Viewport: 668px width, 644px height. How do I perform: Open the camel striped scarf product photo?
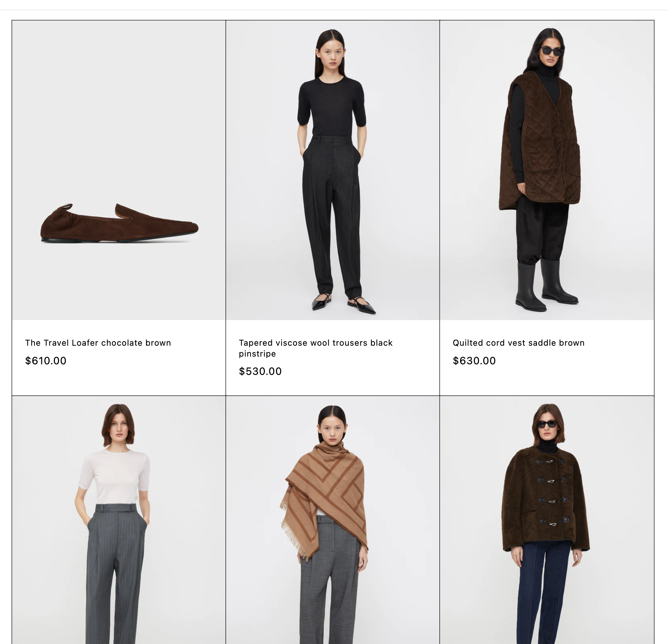pyautogui.click(x=333, y=520)
